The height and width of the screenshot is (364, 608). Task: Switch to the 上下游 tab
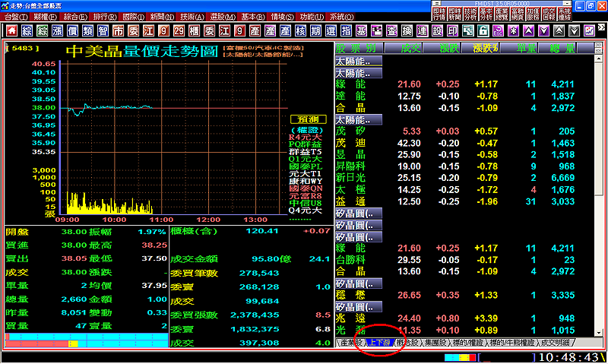[379, 343]
